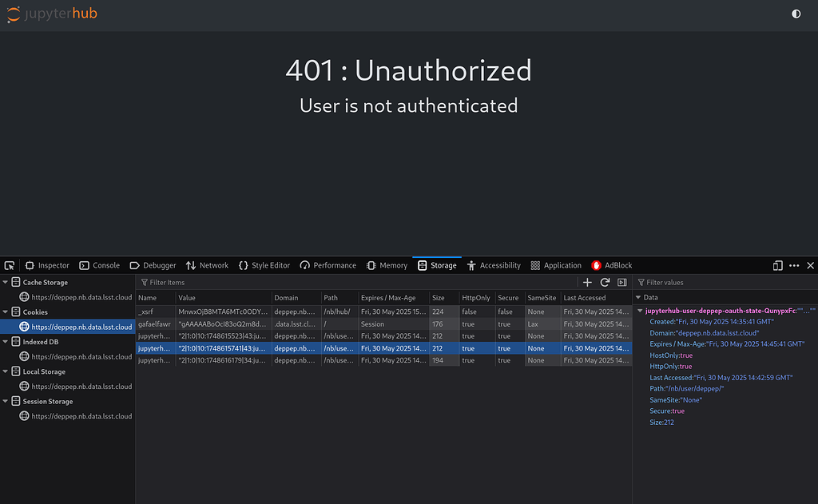Select the highlighted jupyterhub cookie row

point(320,347)
